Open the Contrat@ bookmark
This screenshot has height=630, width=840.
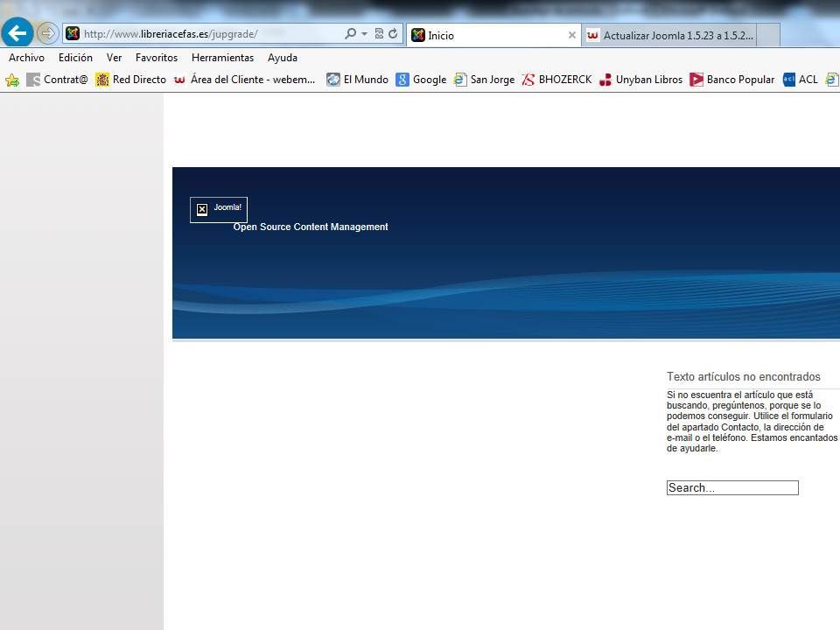coord(58,80)
